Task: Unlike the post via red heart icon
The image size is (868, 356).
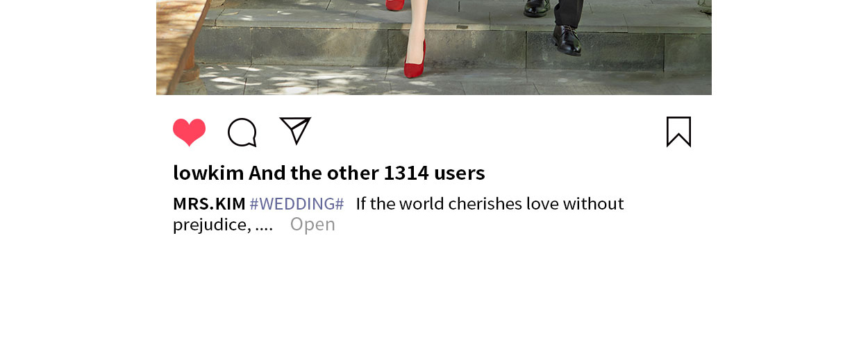Action: click(189, 132)
